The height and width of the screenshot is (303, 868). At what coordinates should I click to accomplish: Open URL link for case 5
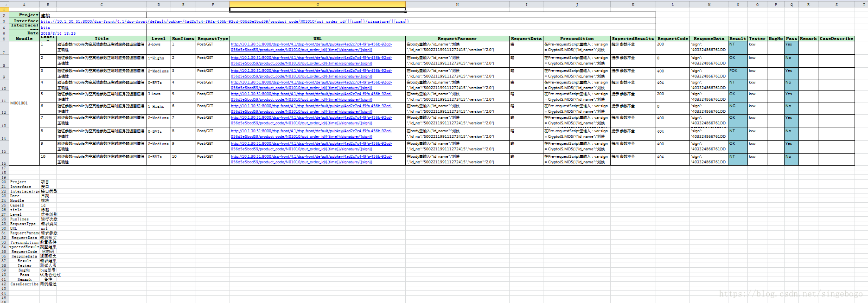tap(311, 97)
